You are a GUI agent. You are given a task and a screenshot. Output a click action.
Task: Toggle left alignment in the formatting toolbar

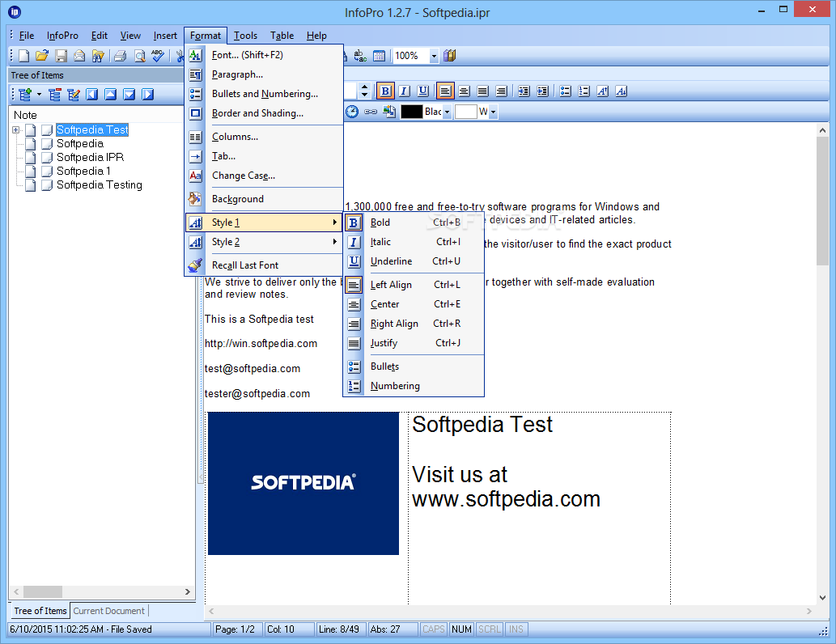pos(445,91)
